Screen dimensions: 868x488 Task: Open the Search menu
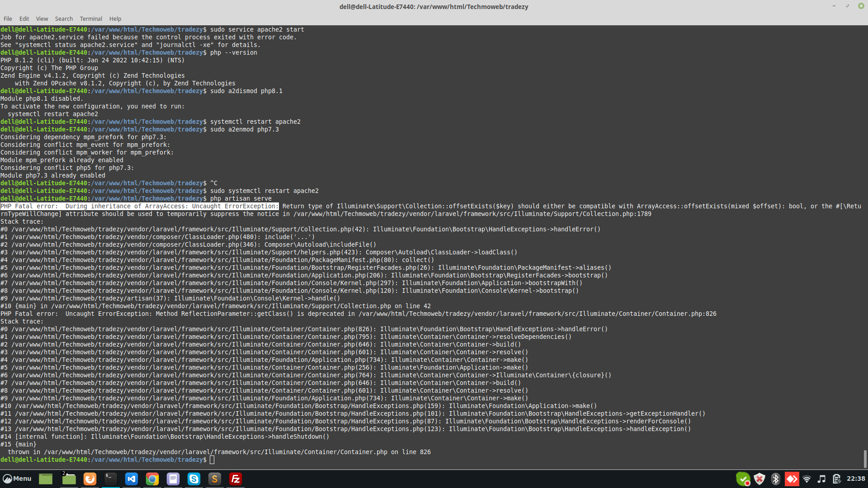coord(64,19)
